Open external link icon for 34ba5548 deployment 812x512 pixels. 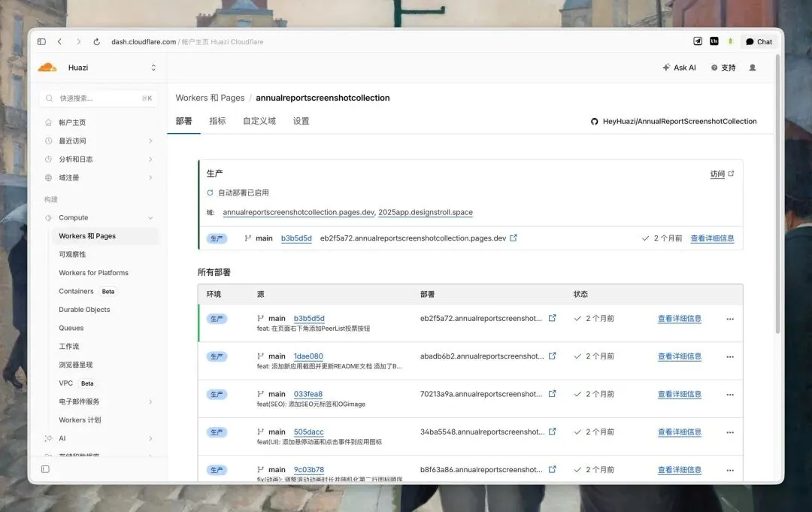[x=552, y=432]
